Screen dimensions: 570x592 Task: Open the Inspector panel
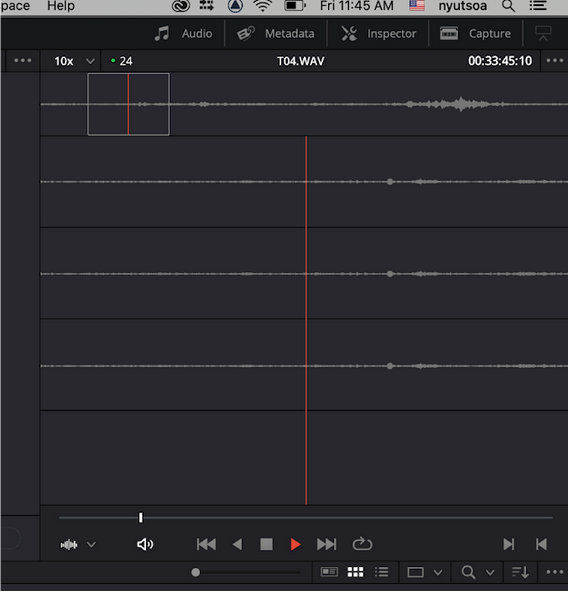(379, 34)
